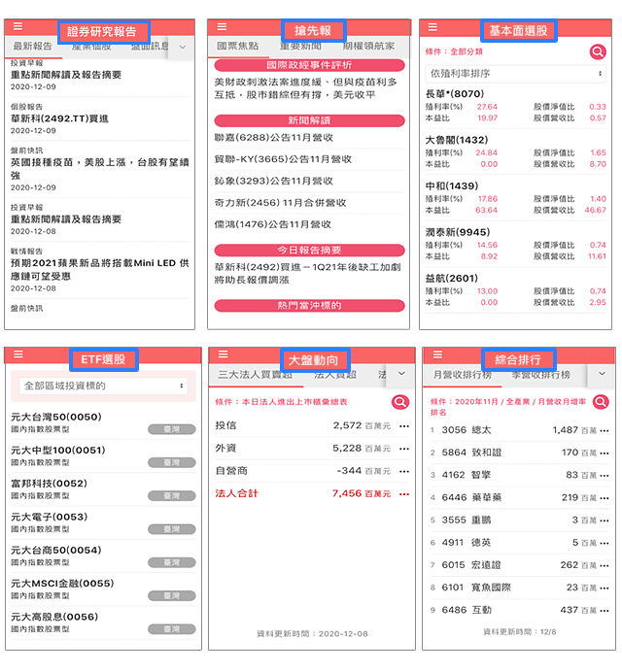The width and height of the screenshot is (622, 672).
Task: Click search magnifier in 大盤動向 panel
Action: (x=399, y=403)
